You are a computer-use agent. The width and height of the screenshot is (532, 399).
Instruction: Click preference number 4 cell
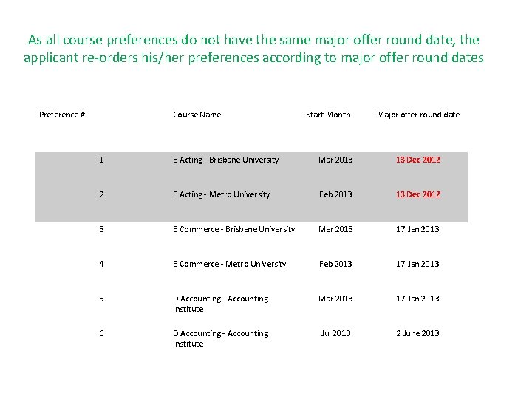tap(102, 264)
